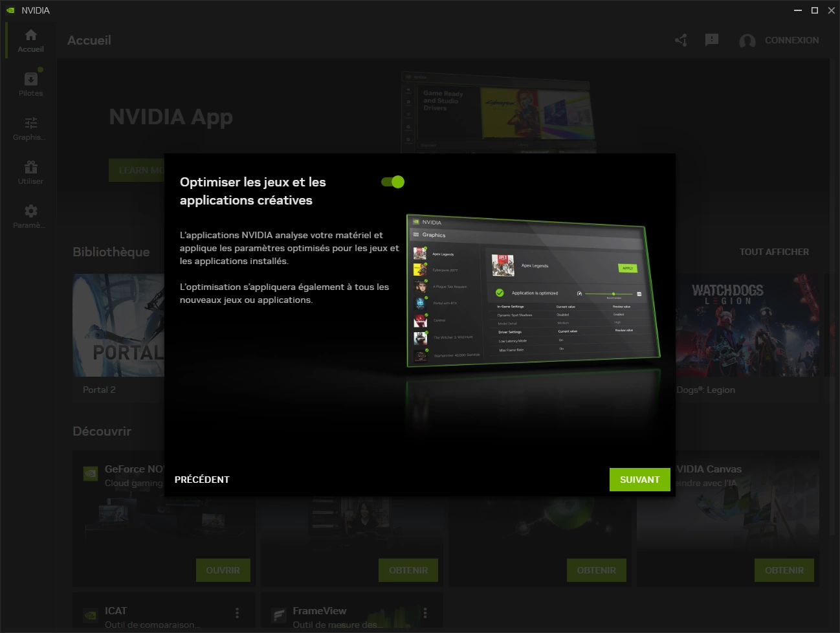The image size is (840, 633).
Task: Toggle the game optimisation switch off
Action: click(x=393, y=182)
